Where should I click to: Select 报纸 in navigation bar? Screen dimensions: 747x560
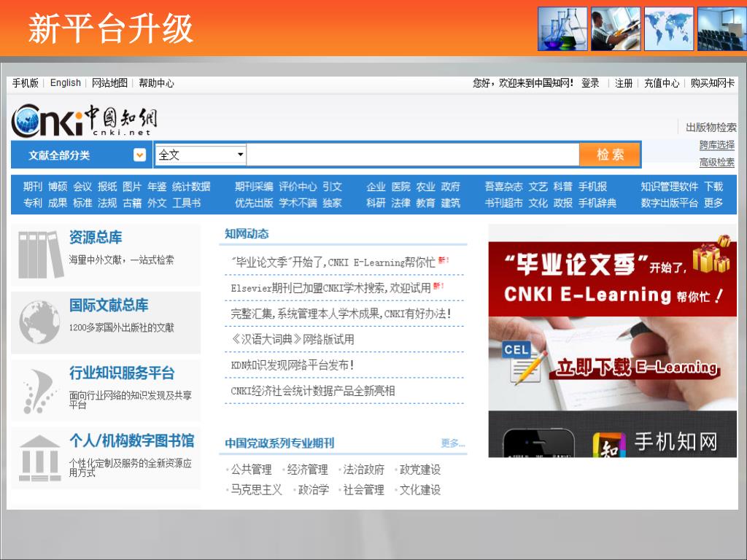(x=107, y=187)
